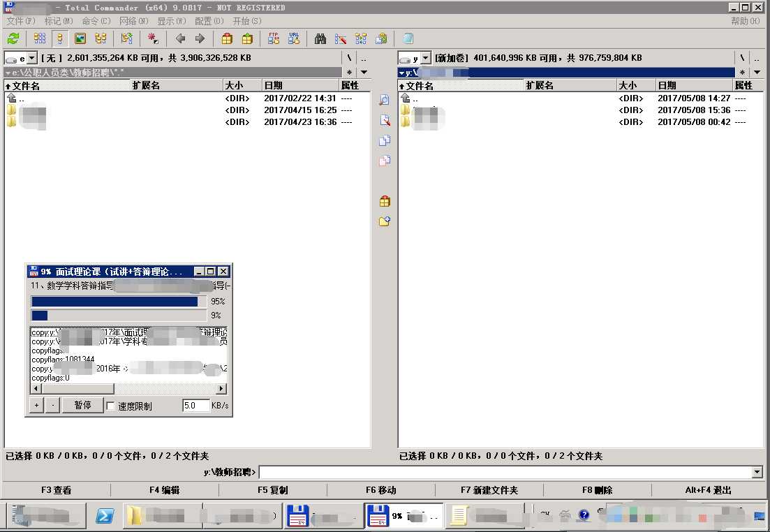The image size is (770, 532).
Task: Expand the command line history dropdown
Action: [757, 472]
